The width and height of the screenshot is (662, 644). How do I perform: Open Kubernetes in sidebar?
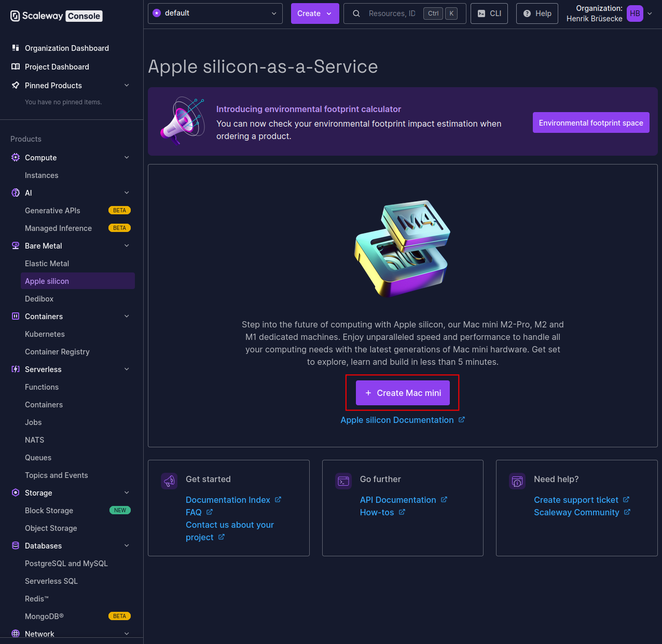point(78,334)
